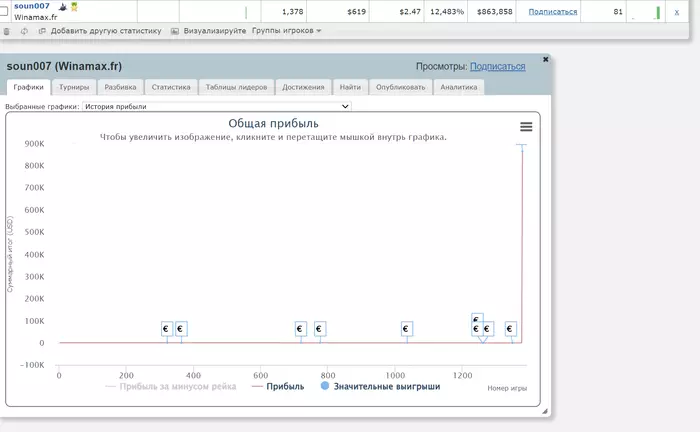The height and width of the screenshot is (432, 700).
Task: Toggle the 'Прибыль за минусом рейка' series
Action: 171,386
